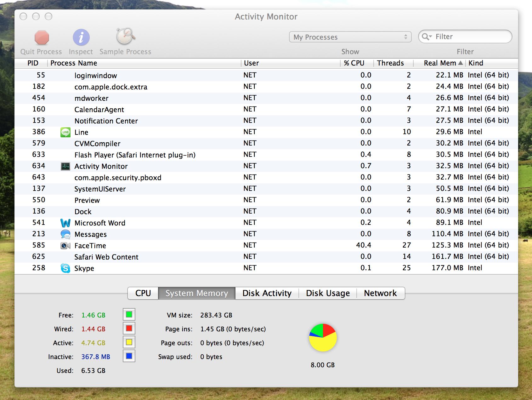Open the My Processes dropdown
This screenshot has width=532, height=400.
tap(350, 37)
